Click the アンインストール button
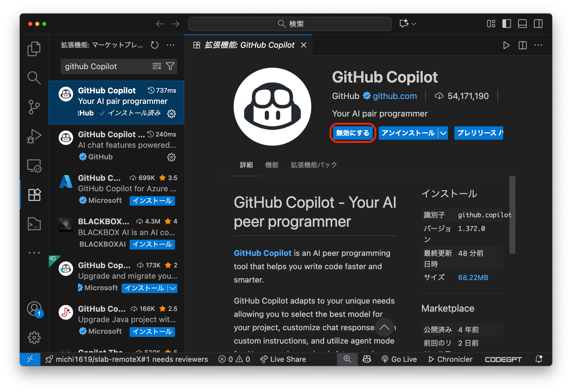The image size is (572, 392). click(x=408, y=133)
